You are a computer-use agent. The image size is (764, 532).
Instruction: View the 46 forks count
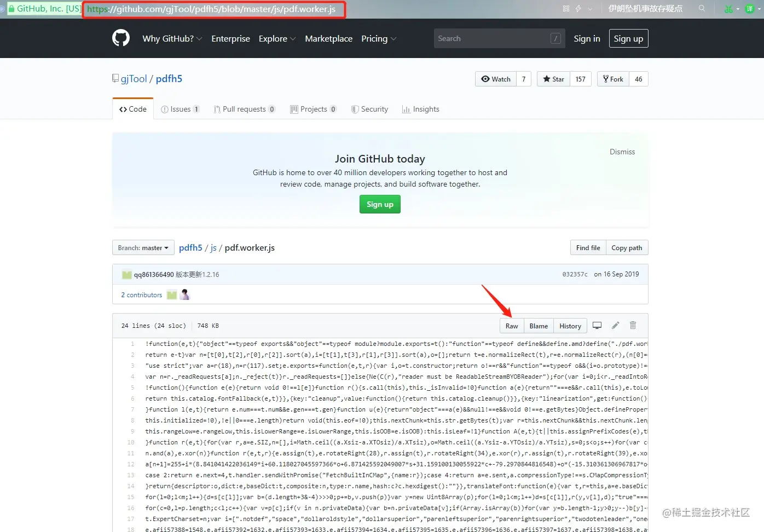[x=639, y=79]
